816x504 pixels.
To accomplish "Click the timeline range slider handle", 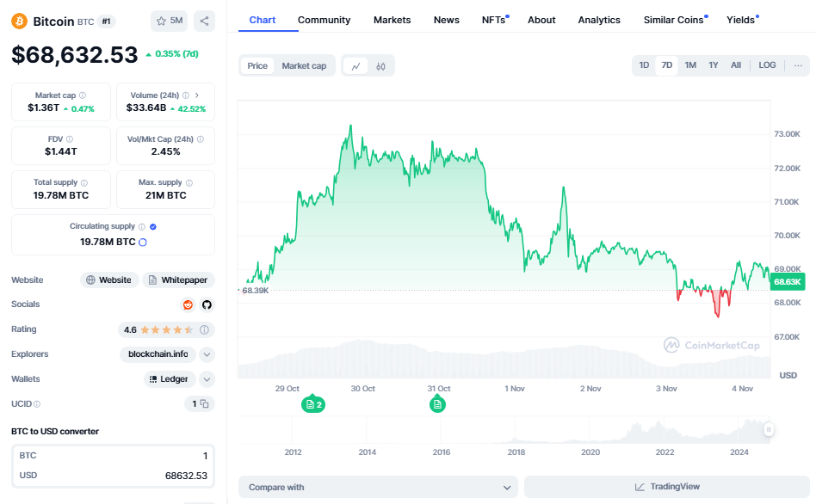I will coord(769,430).
